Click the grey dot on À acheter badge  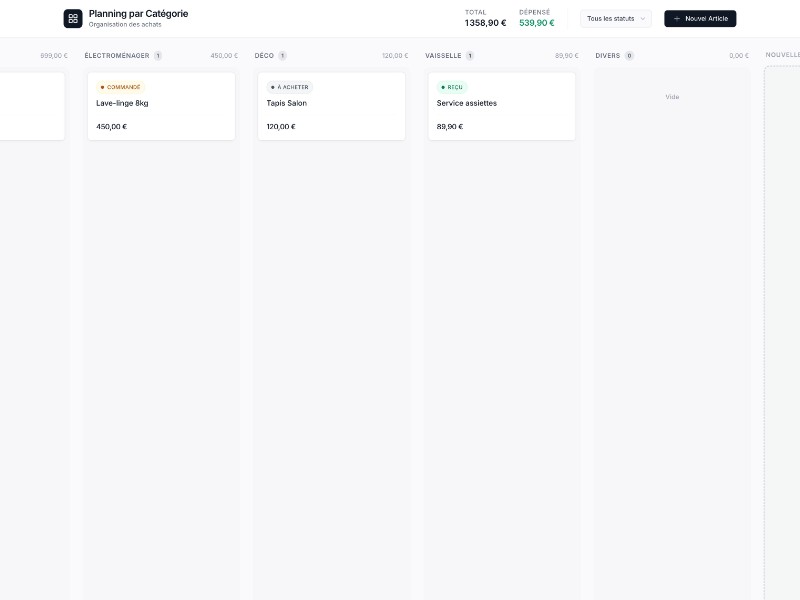(272, 87)
